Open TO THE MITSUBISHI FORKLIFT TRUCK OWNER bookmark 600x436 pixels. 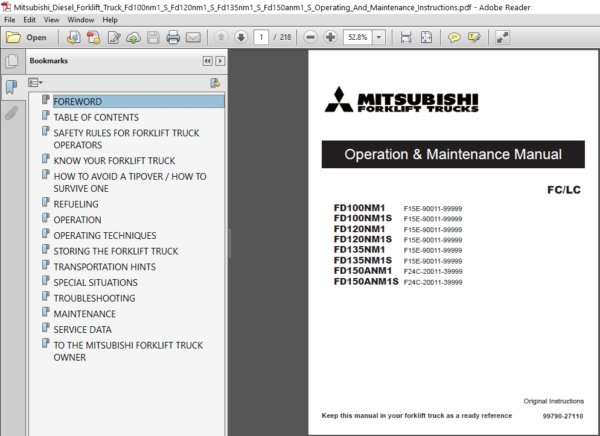coord(128,351)
